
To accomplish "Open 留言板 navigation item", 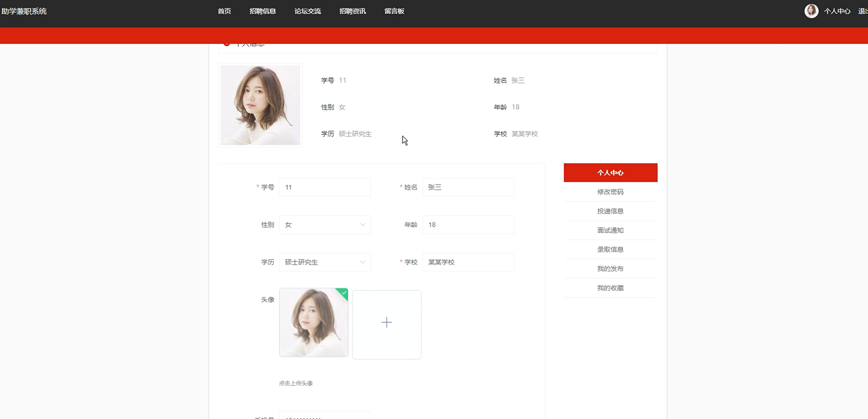I will 394,11.
